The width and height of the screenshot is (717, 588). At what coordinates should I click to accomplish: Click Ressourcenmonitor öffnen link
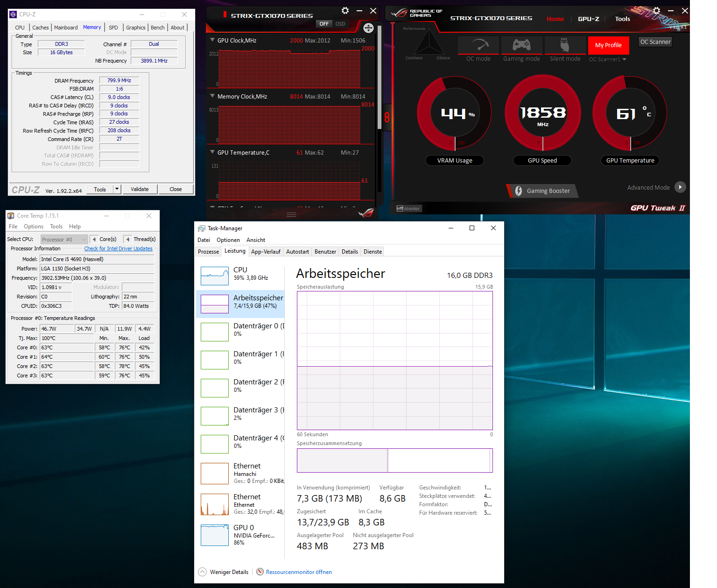point(299,572)
